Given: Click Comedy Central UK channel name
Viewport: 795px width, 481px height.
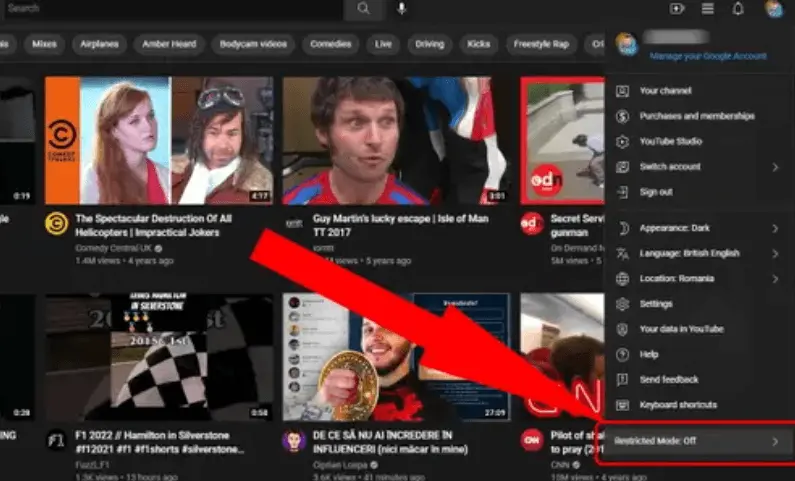Looking at the screenshot, I should tap(114, 248).
